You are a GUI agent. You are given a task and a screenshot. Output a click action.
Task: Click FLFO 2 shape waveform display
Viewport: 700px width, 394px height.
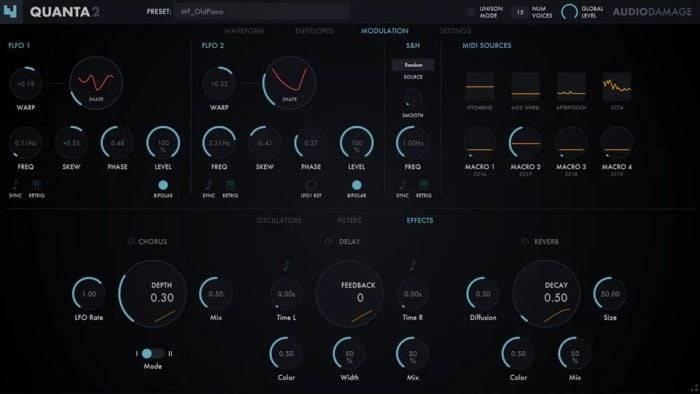[x=289, y=83]
